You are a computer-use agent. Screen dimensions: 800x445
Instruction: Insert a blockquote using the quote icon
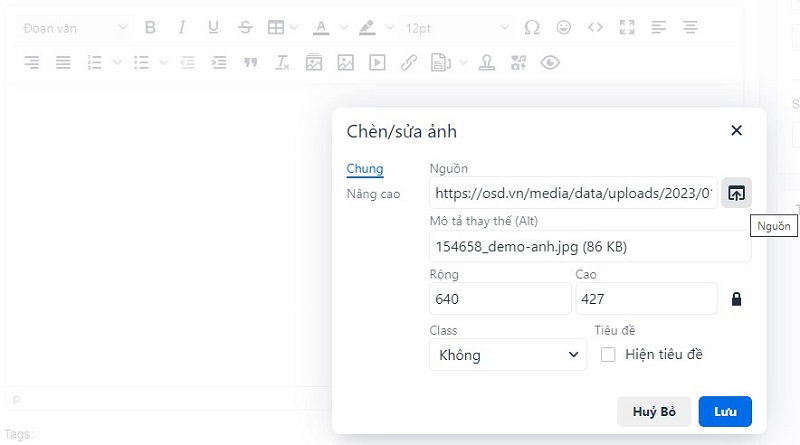click(251, 63)
